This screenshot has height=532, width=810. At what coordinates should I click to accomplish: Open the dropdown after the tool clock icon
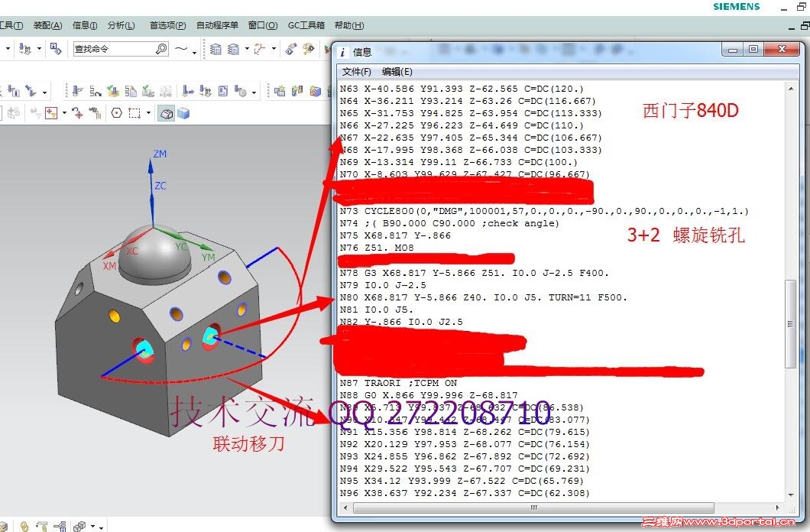point(254,92)
